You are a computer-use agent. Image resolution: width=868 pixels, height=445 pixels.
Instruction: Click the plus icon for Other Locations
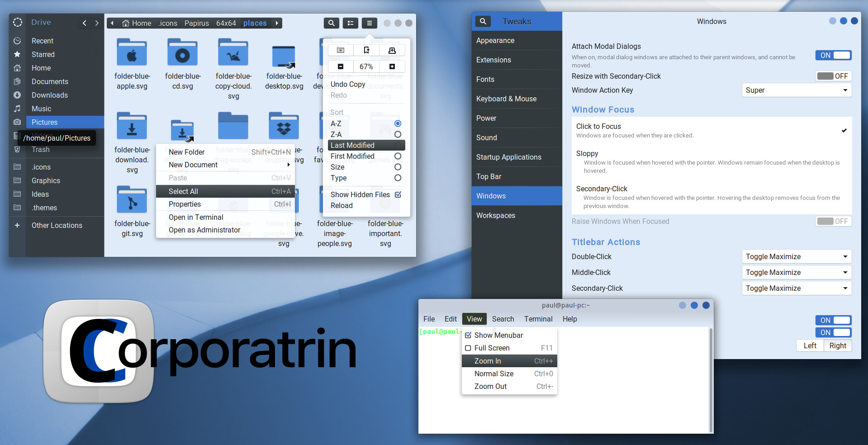coord(17,225)
